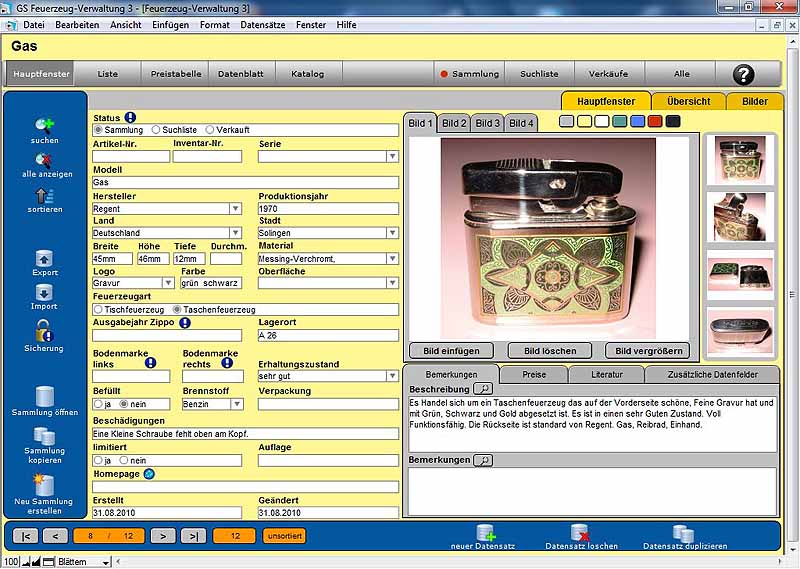The width and height of the screenshot is (800, 569).
Task: Expand the Hersteller dropdown
Action: tap(236, 209)
